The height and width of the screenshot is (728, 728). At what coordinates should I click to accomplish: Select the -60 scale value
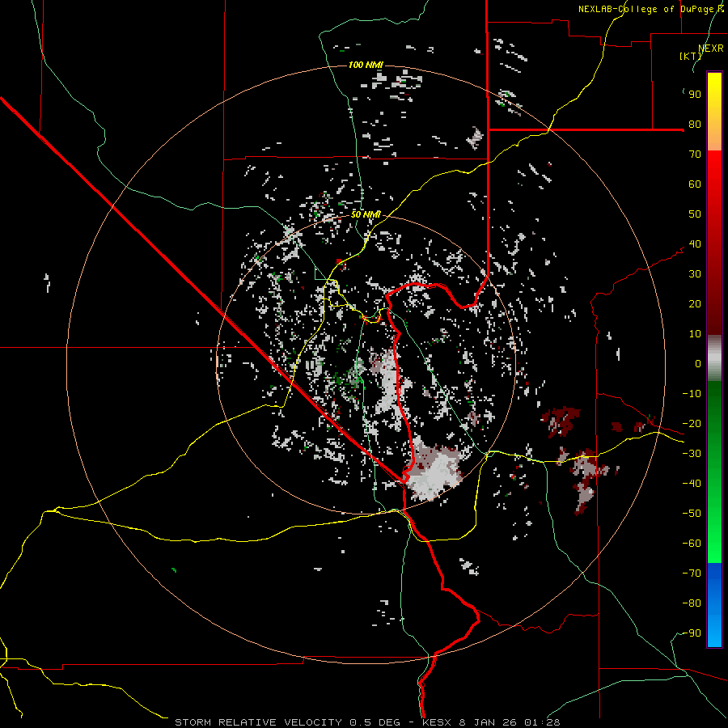(x=692, y=544)
